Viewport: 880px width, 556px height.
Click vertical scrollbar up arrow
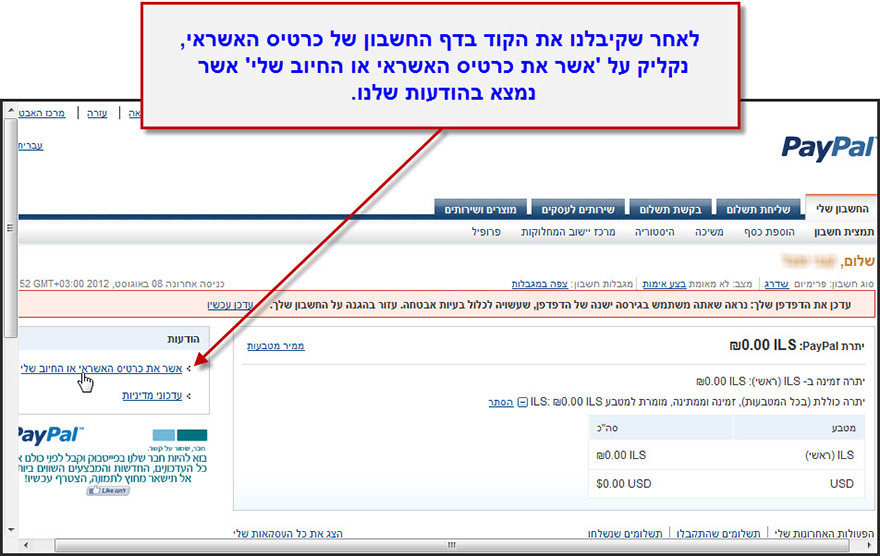11,112
